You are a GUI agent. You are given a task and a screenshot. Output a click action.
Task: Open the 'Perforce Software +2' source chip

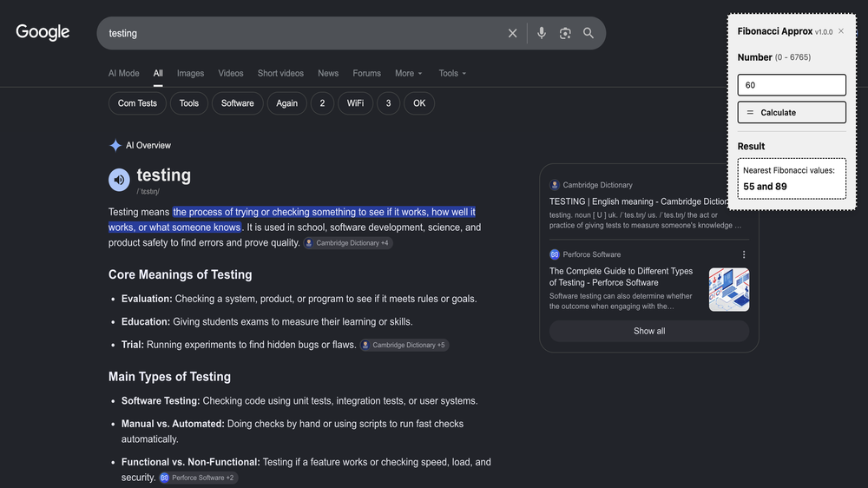[198, 478]
